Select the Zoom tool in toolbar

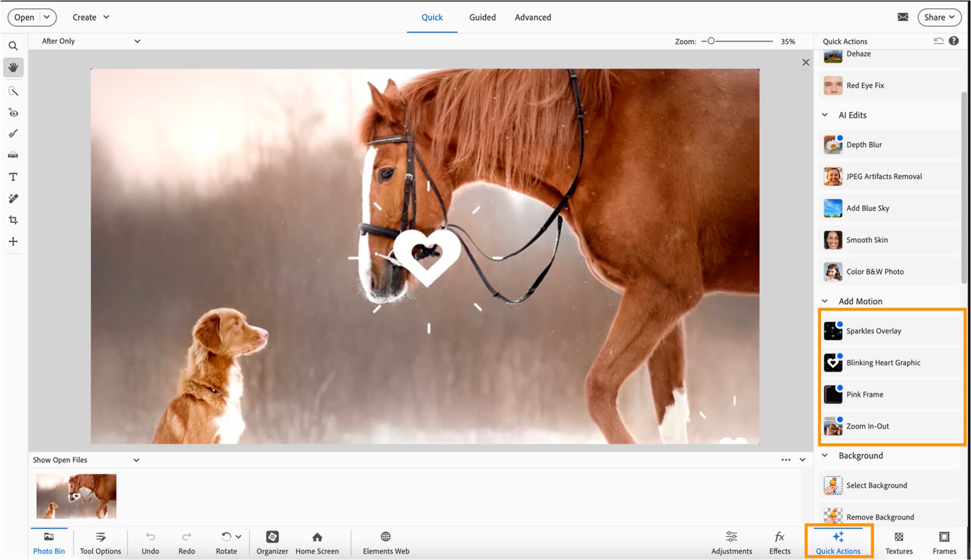tap(13, 46)
